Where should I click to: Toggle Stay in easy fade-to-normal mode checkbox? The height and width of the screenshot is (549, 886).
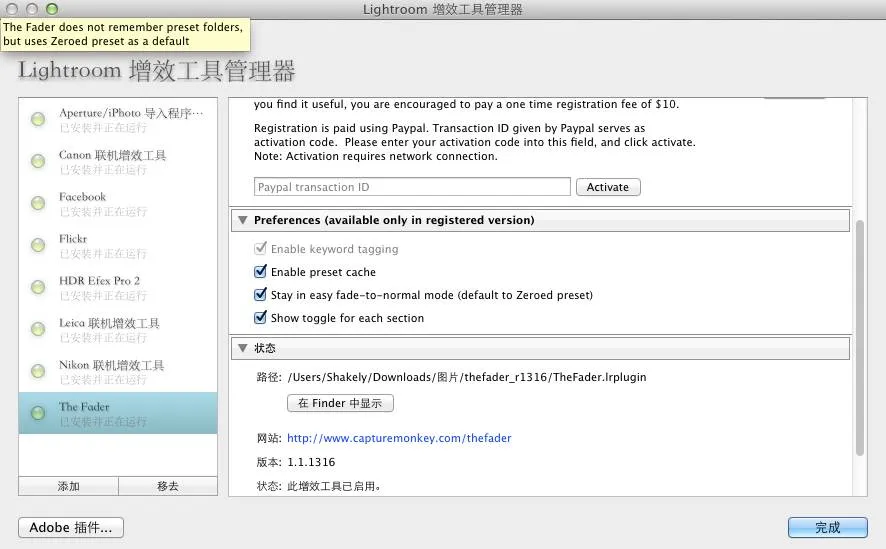pyautogui.click(x=260, y=294)
